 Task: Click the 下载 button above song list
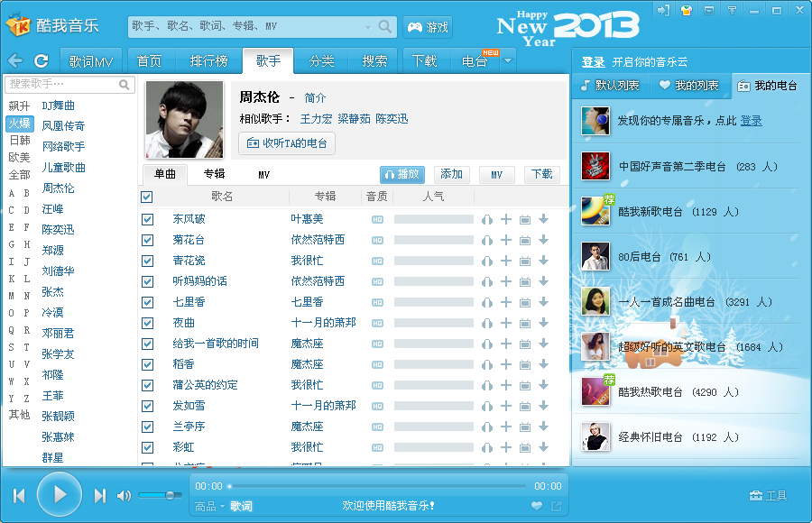[x=542, y=175]
